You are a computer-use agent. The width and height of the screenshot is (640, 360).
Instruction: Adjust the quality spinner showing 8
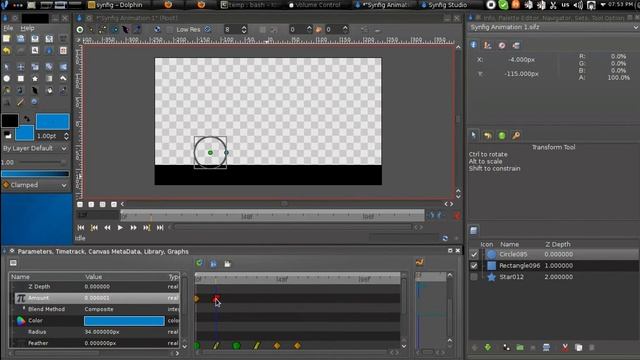pos(236,29)
